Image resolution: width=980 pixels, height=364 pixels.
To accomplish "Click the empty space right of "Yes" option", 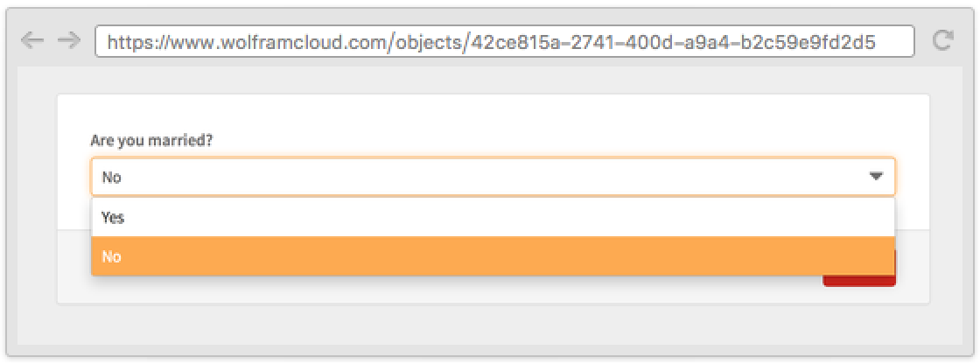I will [x=525, y=218].
